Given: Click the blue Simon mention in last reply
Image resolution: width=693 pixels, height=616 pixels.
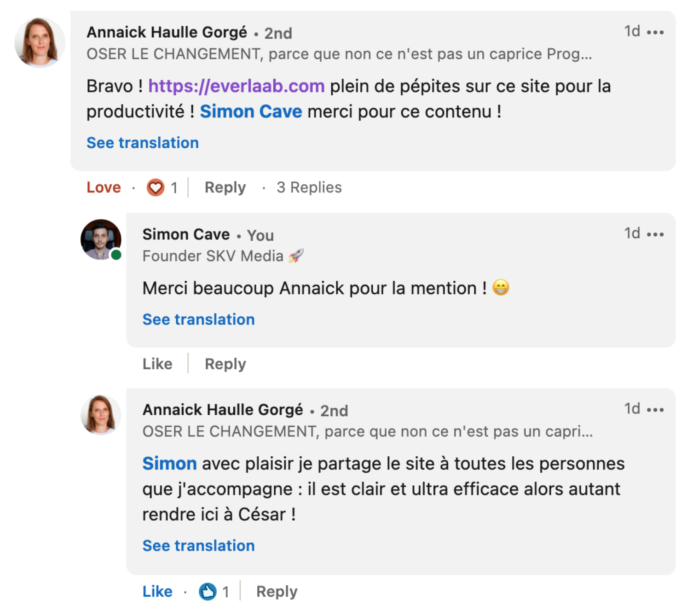Looking at the screenshot, I should point(169,464).
